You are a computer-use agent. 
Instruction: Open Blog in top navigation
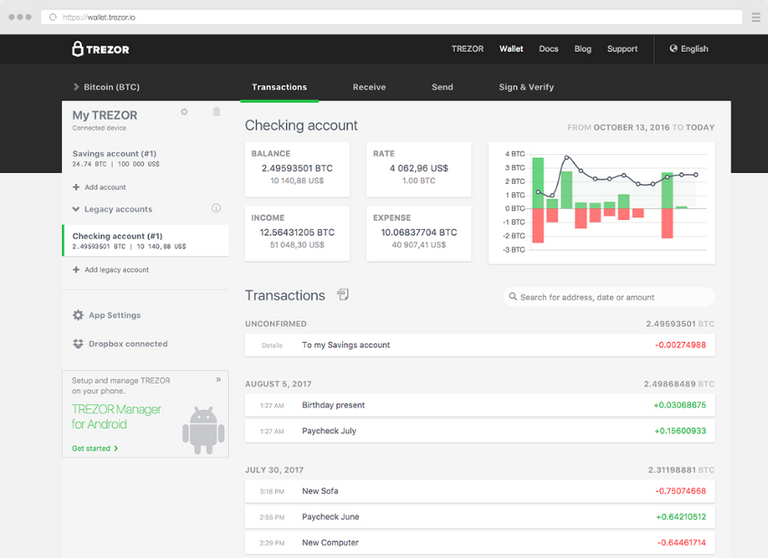[x=583, y=49]
